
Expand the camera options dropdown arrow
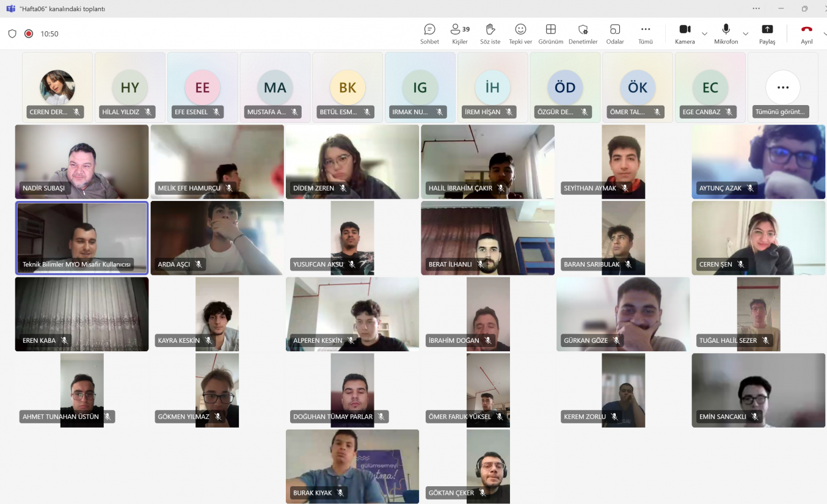point(704,34)
